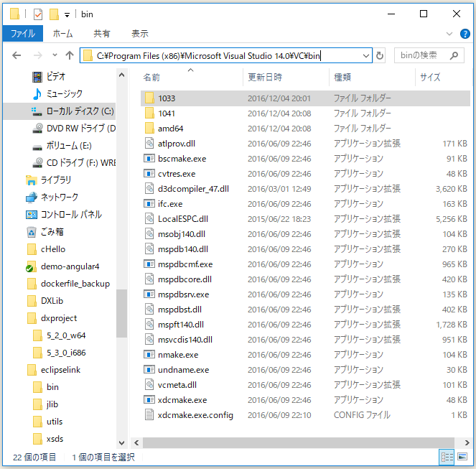Select d3dcompiler_47.dll file
The height and width of the screenshot is (469, 476).
coord(305,189)
